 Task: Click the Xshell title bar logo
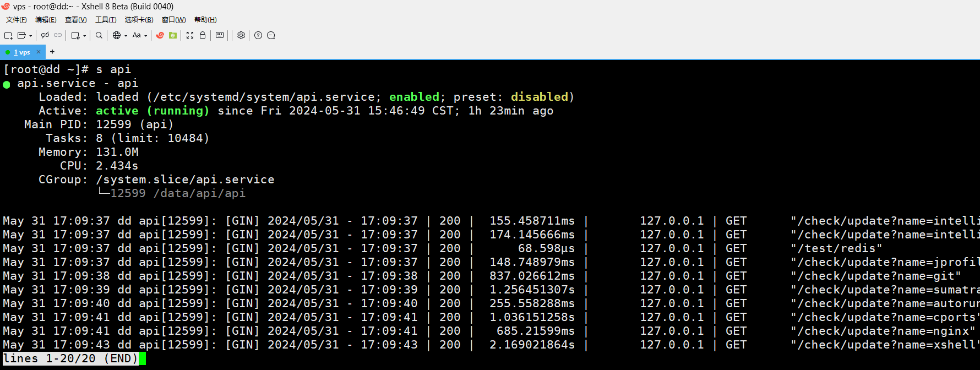tap(6, 6)
